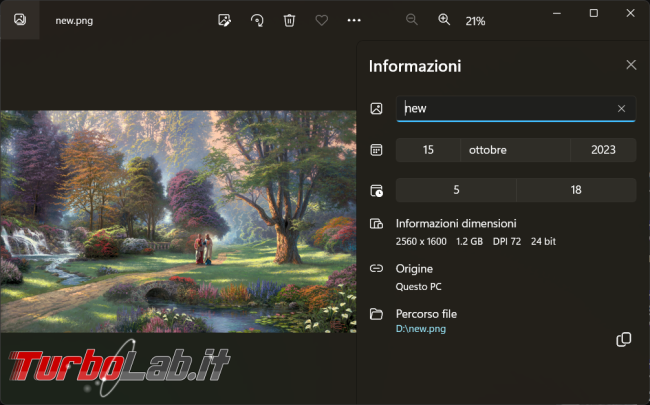This screenshot has width=650, height=405.
Task: Click the Questo PC origin text
Action: [419, 286]
